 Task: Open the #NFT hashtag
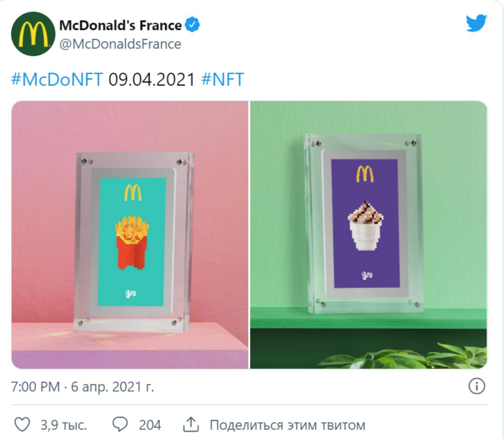click(x=222, y=80)
